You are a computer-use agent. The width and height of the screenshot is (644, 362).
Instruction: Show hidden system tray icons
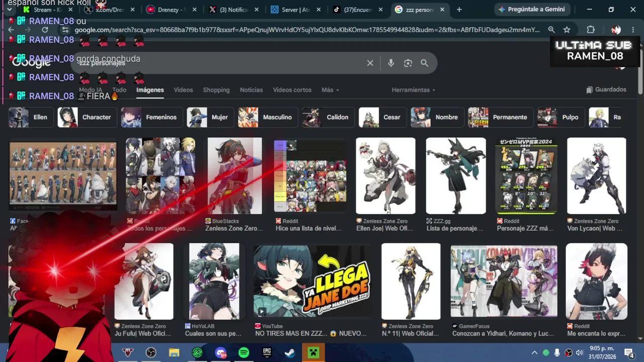534,353
